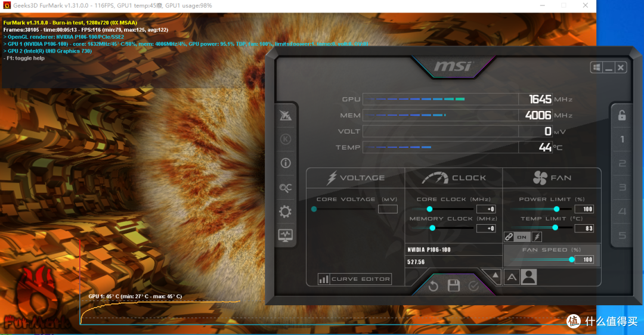
Task: Minimize the MSI Afterburner window
Action: [x=609, y=67]
